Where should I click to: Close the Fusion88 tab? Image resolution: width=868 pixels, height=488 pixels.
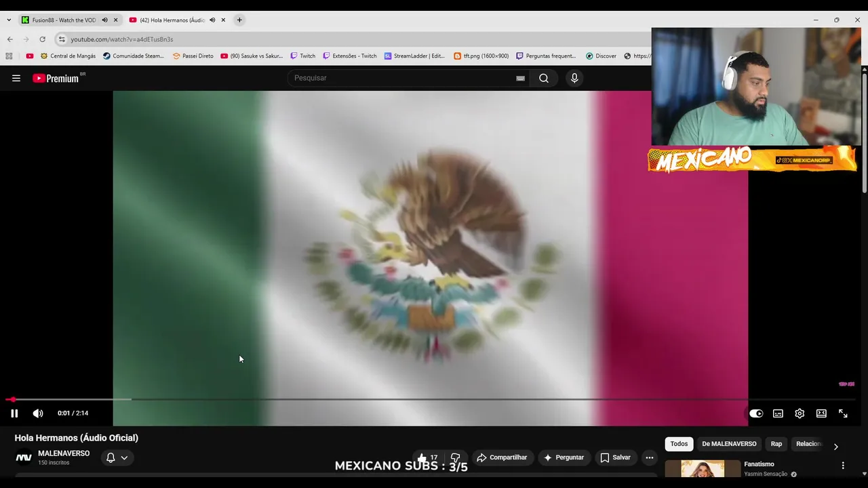(115, 20)
